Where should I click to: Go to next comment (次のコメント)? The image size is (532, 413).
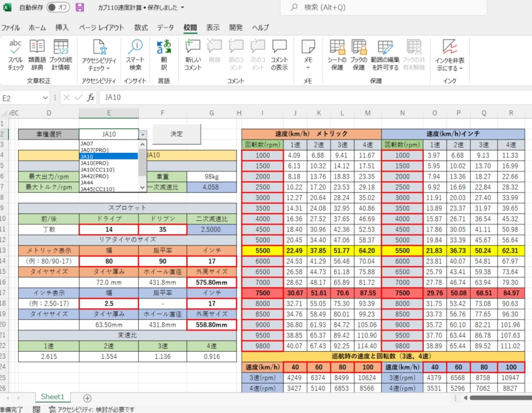pyautogui.click(x=258, y=55)
